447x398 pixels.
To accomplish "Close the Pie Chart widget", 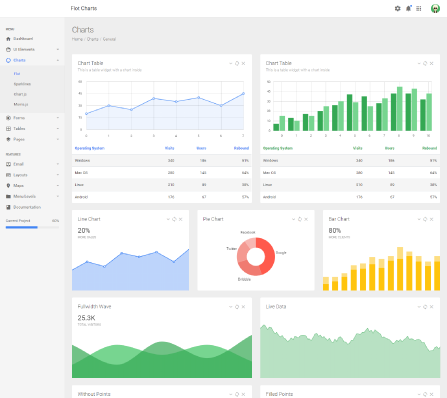I will point(306,219).
